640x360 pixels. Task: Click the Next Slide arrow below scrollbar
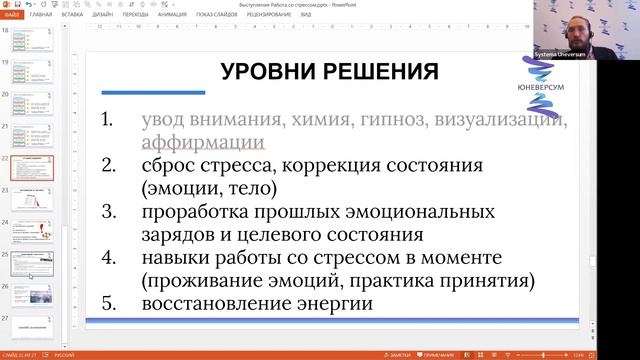tap(593, 338)
